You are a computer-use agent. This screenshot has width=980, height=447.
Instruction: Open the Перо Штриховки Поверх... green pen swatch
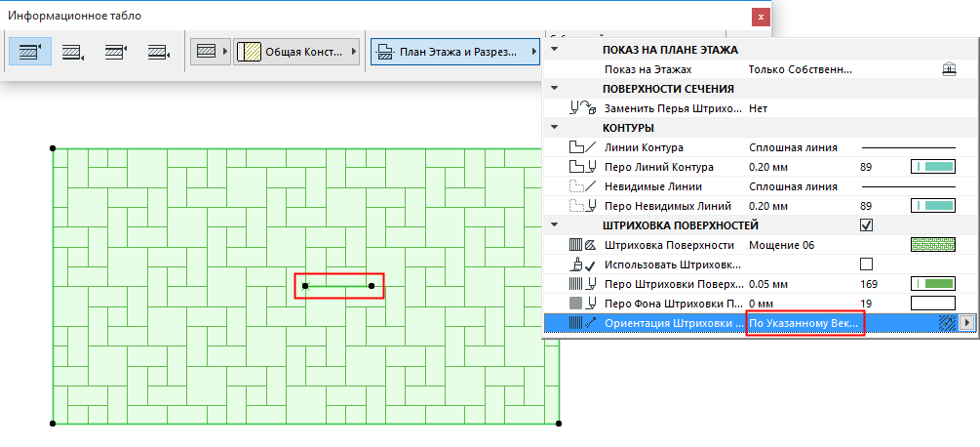click(933, 284)
